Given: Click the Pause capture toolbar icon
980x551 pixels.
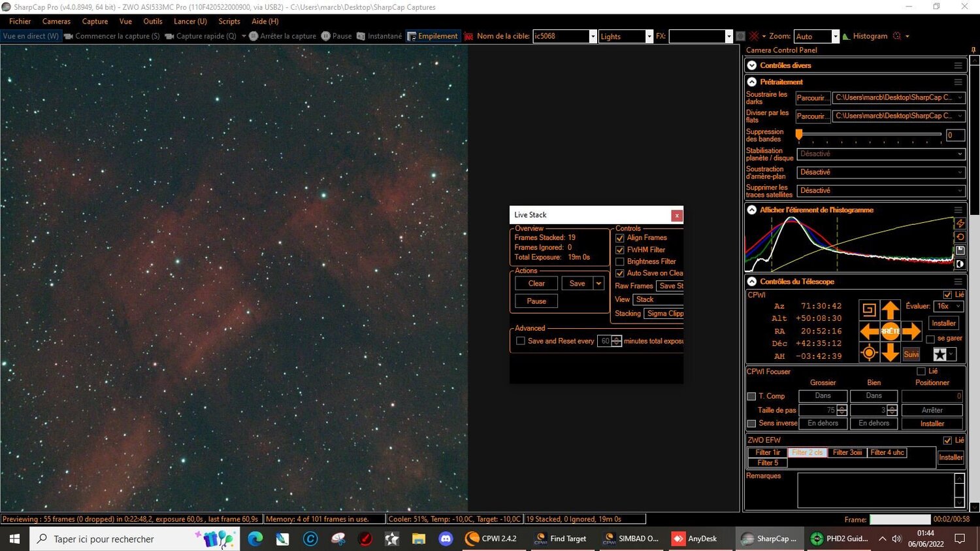Looking at the screenshot, I should click(326, 36).
